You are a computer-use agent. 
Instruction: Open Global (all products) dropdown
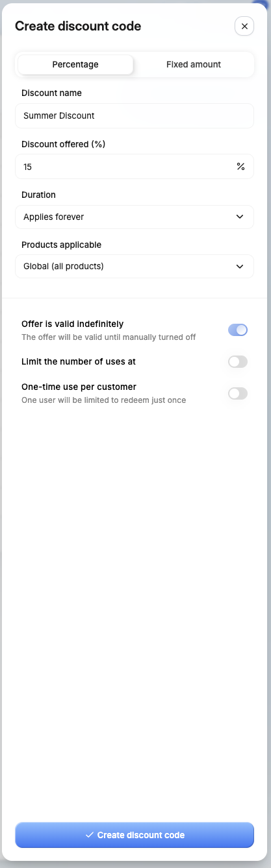[135, 266]
